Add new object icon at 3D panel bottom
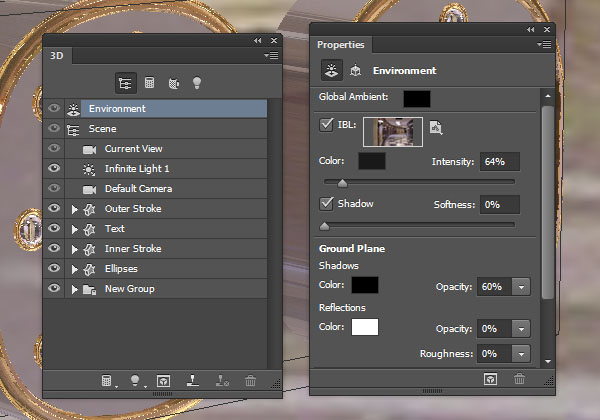 pos(107,381)
